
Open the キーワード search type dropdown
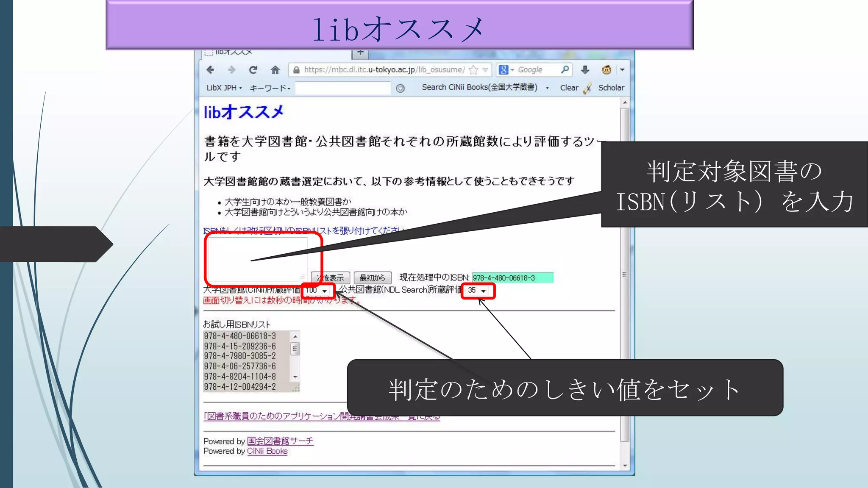point(270,88)
